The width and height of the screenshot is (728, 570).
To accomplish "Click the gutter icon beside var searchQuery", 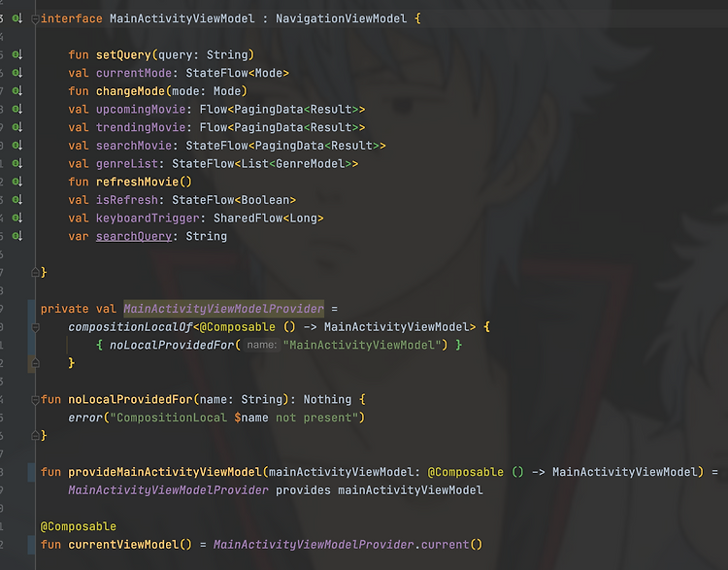I will click(x=17, y=236).
